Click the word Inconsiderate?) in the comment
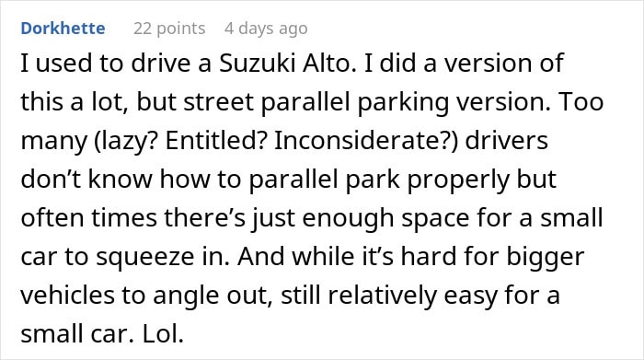This screenshot has height=360, width=644. click(366, 141)
